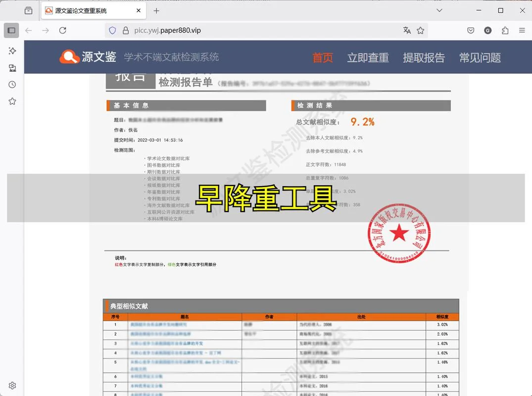The height and width of the screenshot is (396, 532).
Task: Click the 3.02% similarity cell
Action: [x=442, y=325]
